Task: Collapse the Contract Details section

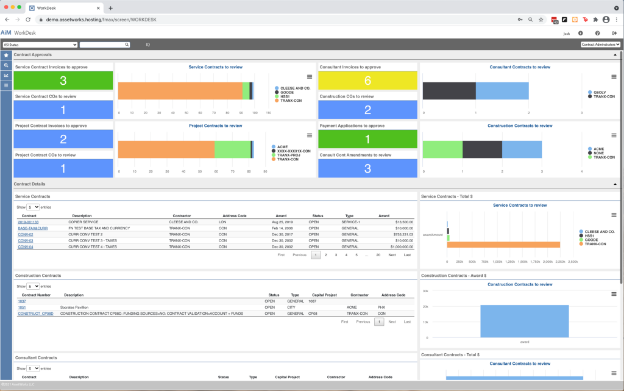Action: (615, 184)
